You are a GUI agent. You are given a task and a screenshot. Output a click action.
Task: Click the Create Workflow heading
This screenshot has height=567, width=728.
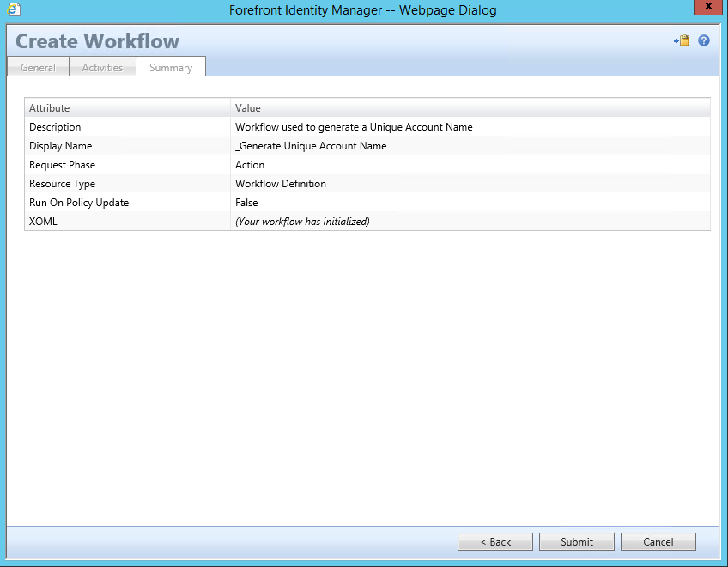pos(98,41)
